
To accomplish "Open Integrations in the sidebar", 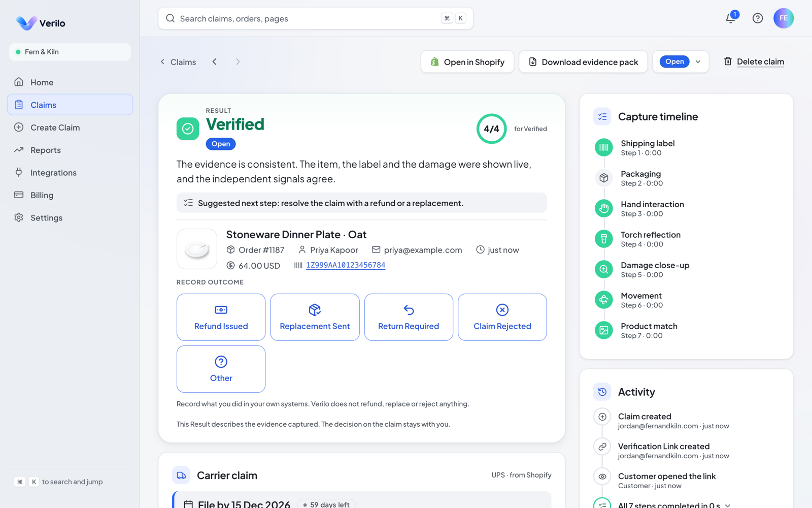I will pyautogui.click(x=70, y=173).
